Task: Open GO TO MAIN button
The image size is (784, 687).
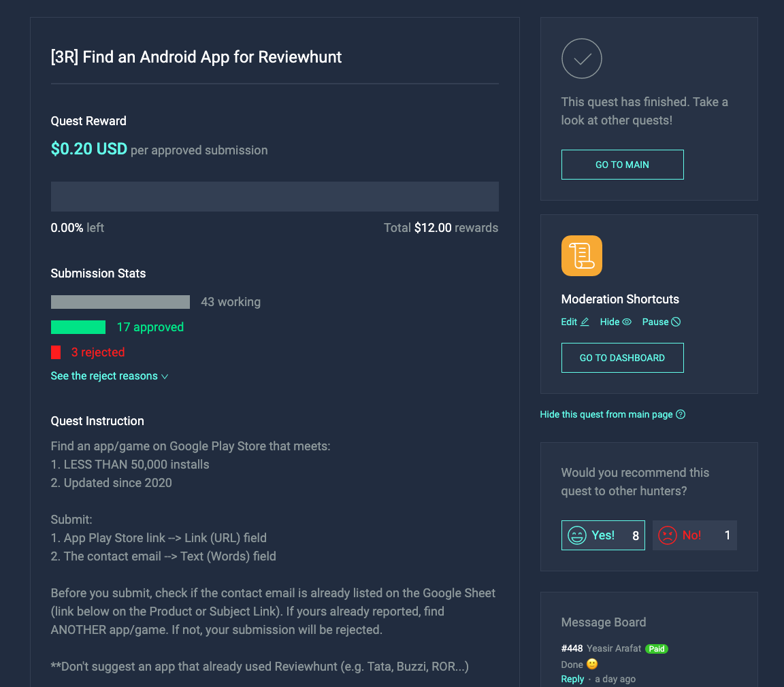Action: (622, 165)
